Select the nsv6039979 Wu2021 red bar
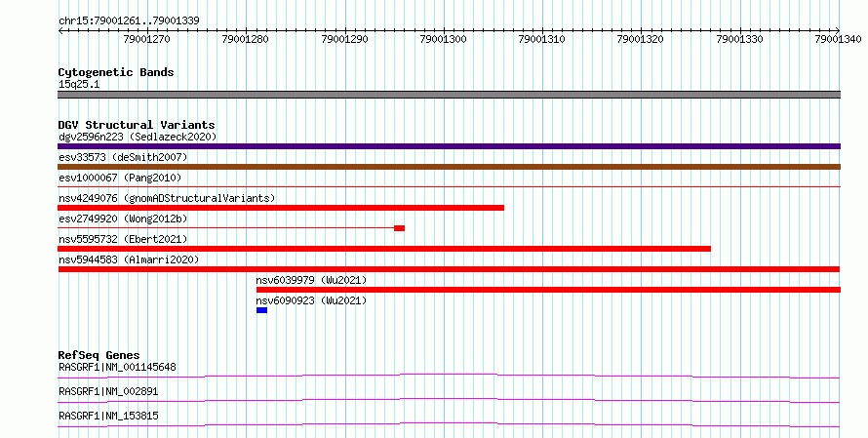The height and width of the screenshot is (438, 868). tap(548, 290)
